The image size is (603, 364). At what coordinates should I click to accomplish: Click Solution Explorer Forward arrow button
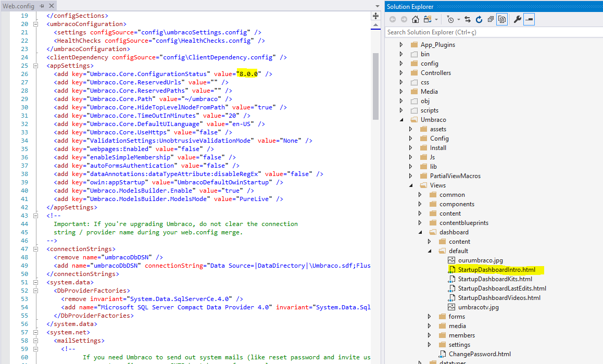coord(404,19)
